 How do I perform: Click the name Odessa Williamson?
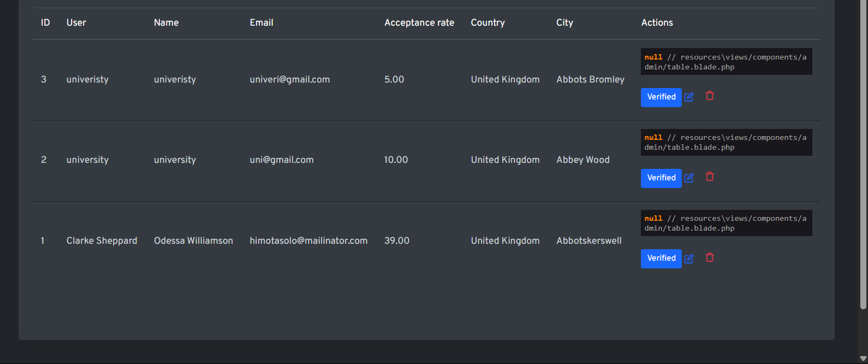193,241
